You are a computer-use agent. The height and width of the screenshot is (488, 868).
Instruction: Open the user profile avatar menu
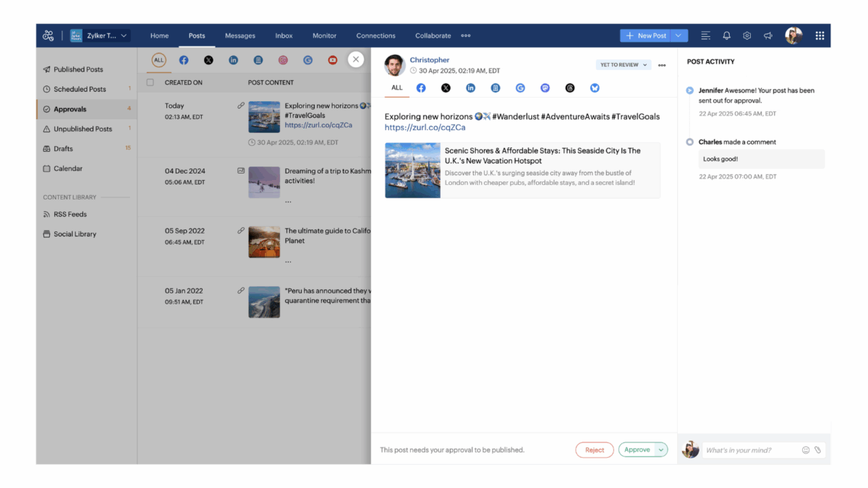pyautogui.click(x=794, y=35)
